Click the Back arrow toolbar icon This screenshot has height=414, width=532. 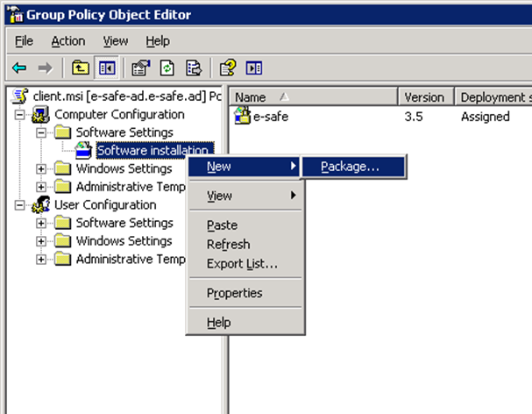click(19, 68)
